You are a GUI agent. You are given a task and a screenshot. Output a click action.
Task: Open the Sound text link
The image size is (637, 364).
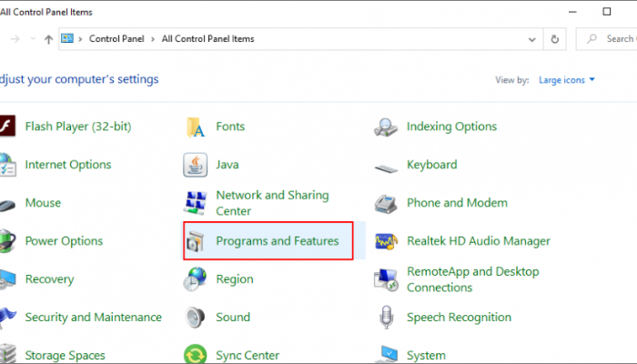[233, 318]
